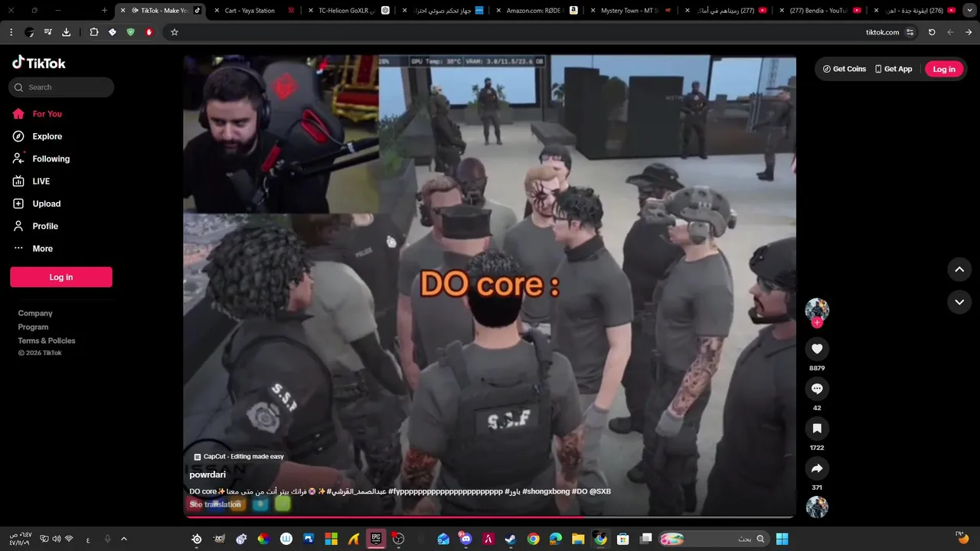The height and width of the screenshot is (551, 980).
Task: Open the browser three-dot menu
Action: tap(11, 32)
